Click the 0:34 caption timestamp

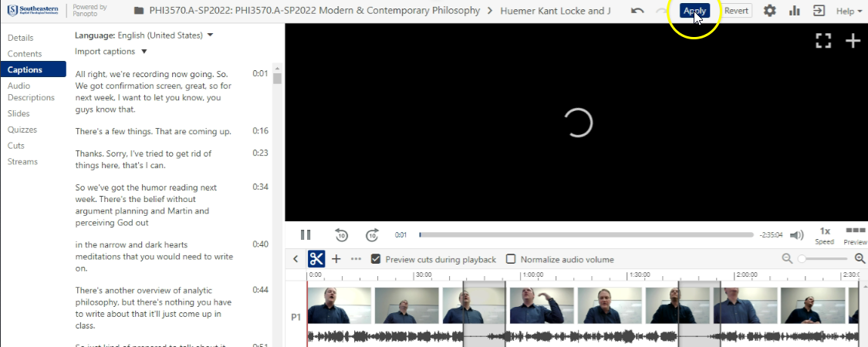pyautogui.click(x=260, y=187)
